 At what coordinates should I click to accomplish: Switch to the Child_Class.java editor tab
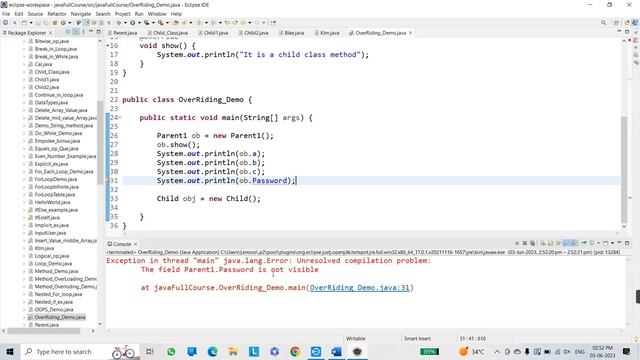click(x=168, y=33)
